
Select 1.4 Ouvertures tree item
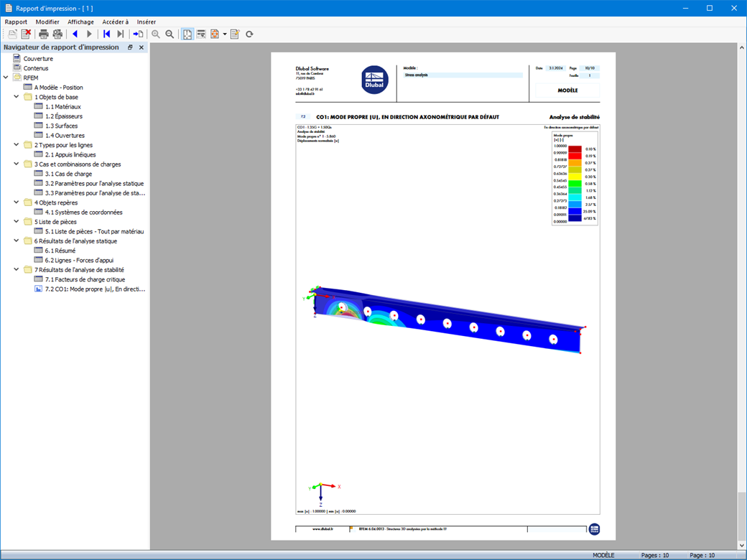pyautogui.click(x=65, y=135)
